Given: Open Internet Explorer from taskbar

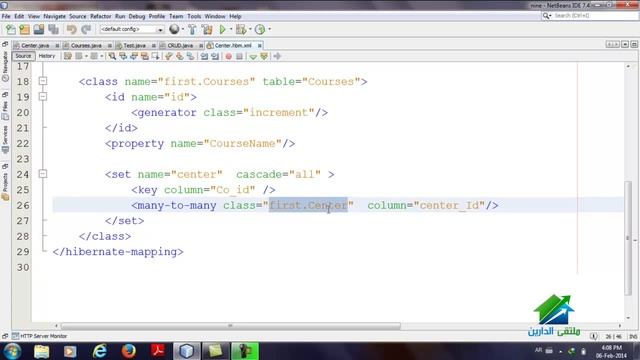Looking at the screenshot, I should tap(100, 351).
